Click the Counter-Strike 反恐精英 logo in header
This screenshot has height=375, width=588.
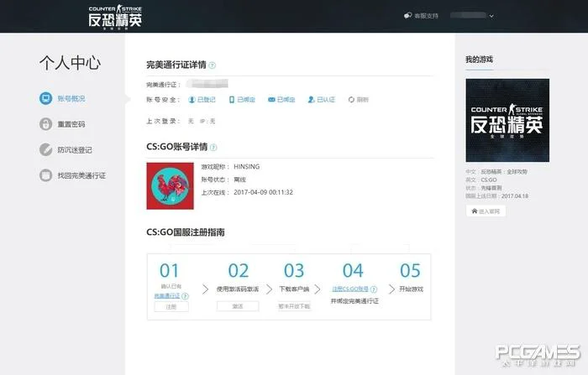(115, 17)
